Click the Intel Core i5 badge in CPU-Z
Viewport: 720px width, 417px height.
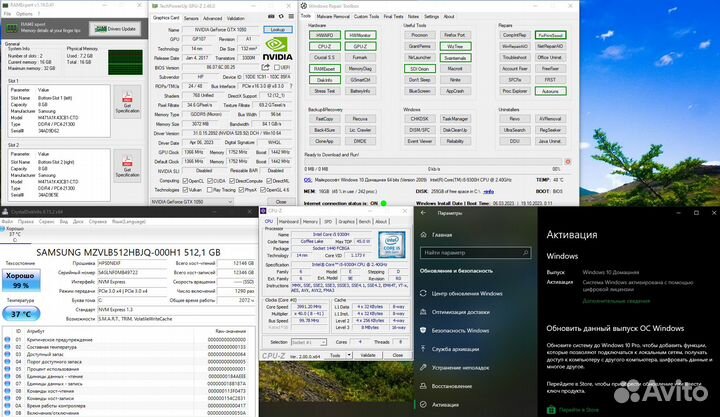pyautogui.click(x=392, y=244)
